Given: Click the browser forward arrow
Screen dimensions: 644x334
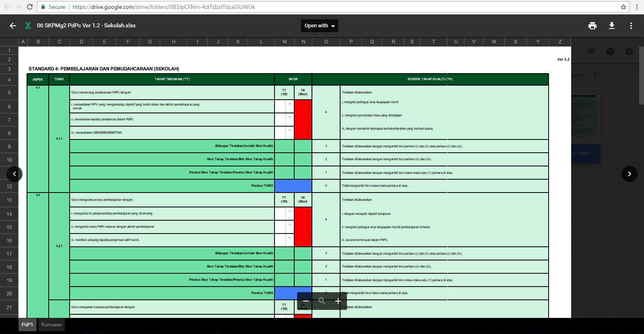Looking at the screenshot, I should 18,7.
